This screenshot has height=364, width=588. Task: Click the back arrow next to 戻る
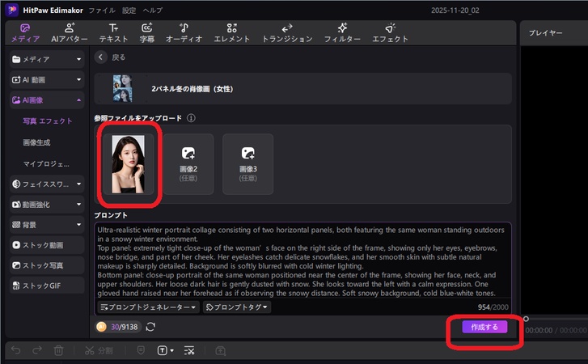[101, 57]
